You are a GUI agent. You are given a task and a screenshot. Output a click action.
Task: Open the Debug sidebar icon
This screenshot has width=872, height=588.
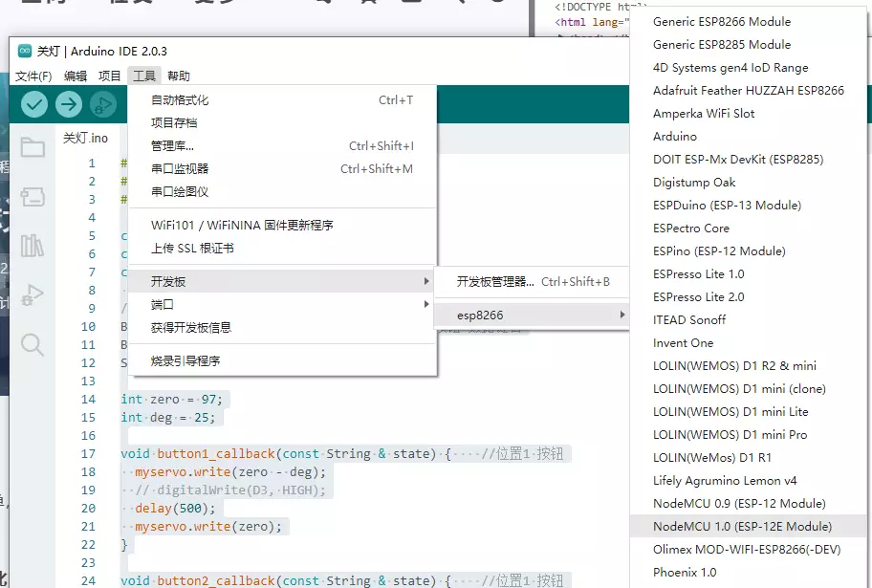pos(33,294)
